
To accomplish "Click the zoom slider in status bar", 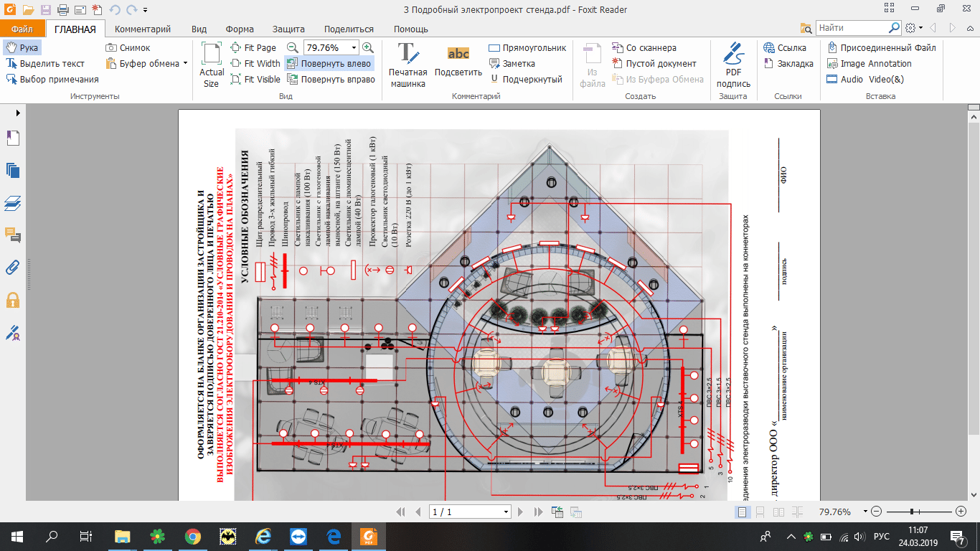I will (x=911, y=512).
